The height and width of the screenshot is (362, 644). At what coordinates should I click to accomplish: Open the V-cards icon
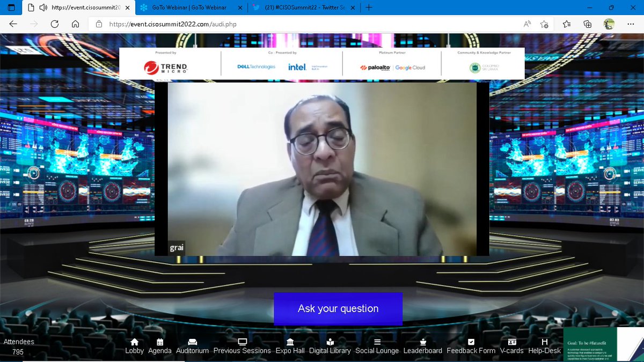[x=512, y=342]
